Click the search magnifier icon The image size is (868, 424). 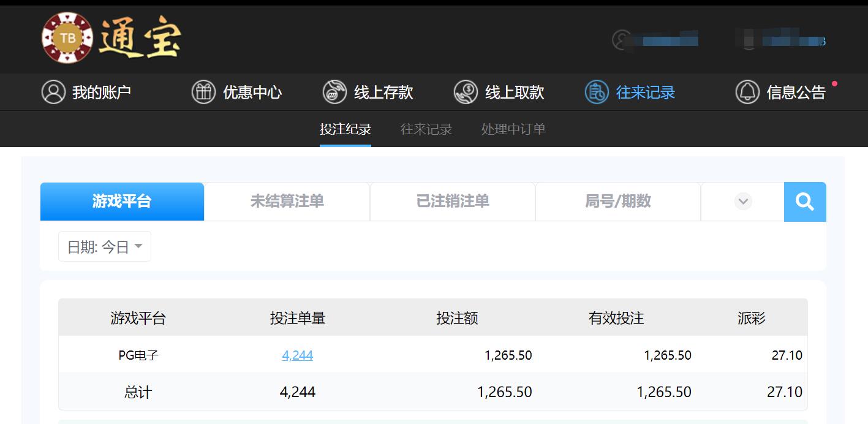[805, 202]
